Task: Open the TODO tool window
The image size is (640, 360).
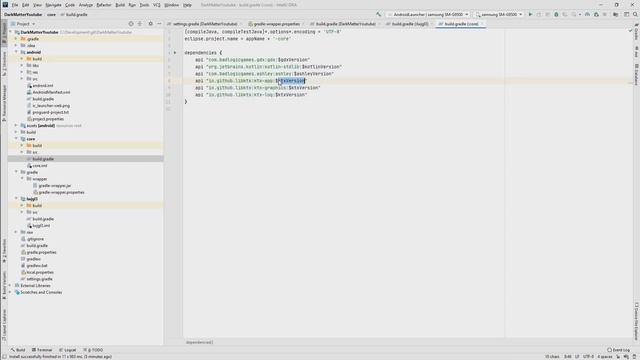Action: tap(93, 350)
